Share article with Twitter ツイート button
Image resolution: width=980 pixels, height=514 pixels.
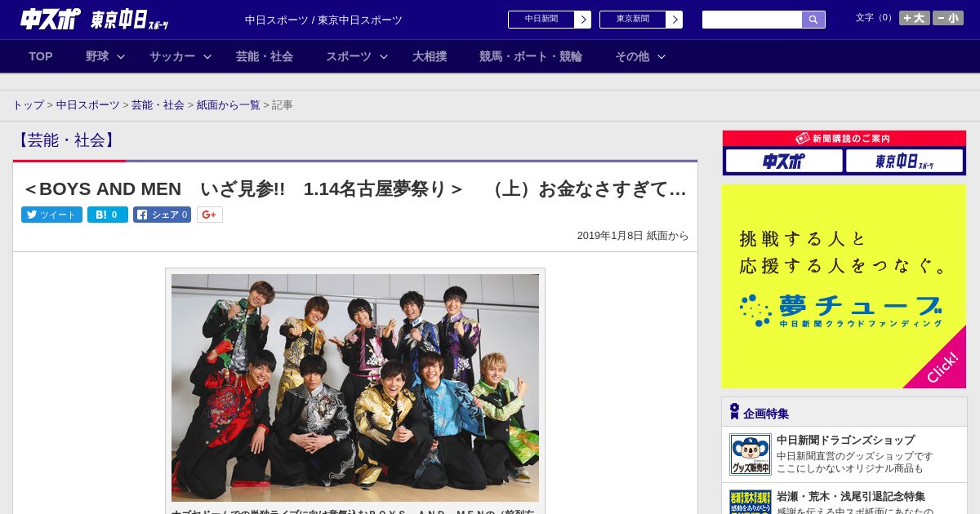tap(51, 215)
